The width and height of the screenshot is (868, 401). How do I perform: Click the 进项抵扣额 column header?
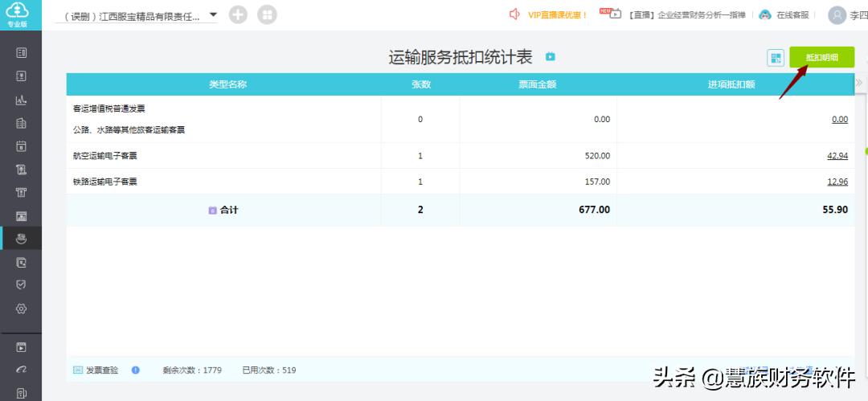coord(732,84)
